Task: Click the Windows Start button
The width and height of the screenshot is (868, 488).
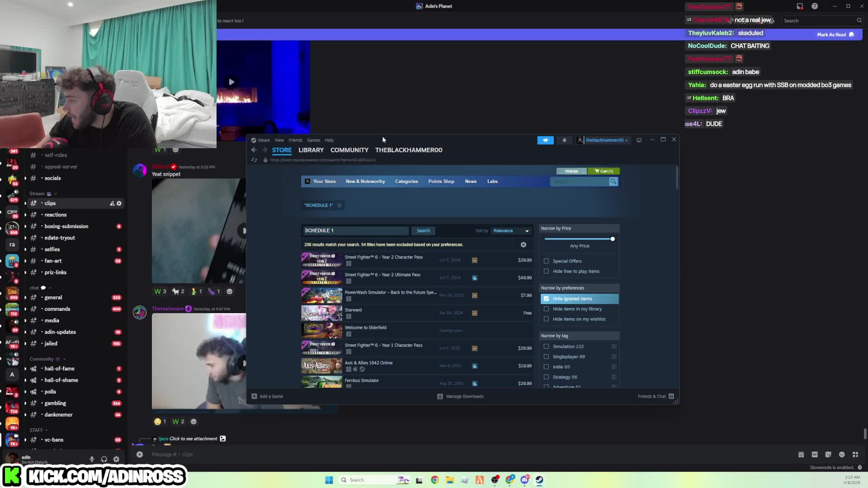Action: point(329,480)
